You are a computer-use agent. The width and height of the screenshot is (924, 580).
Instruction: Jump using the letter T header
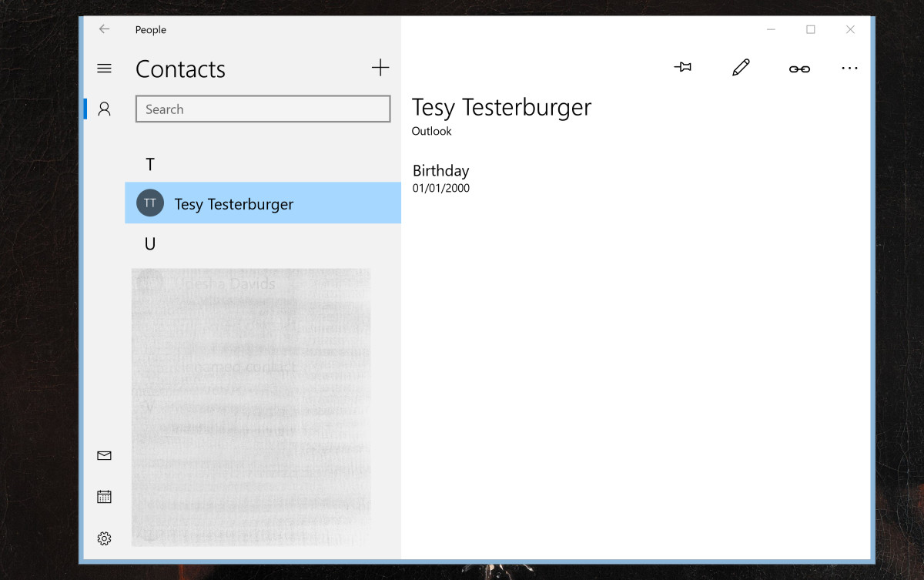coord(150,164)
